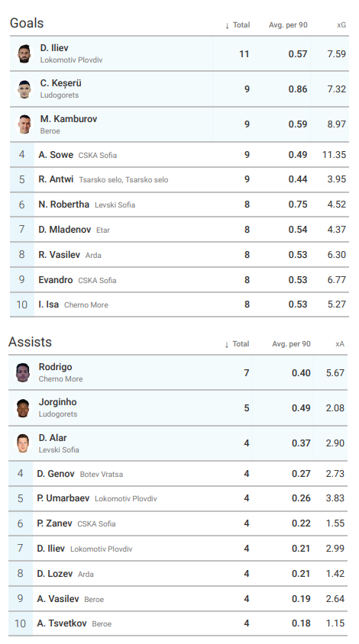Open A. Sowe player link

(x=56, y=155)
